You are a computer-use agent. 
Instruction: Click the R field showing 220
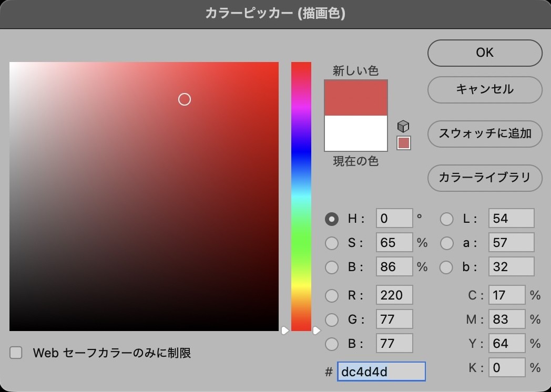394,295
